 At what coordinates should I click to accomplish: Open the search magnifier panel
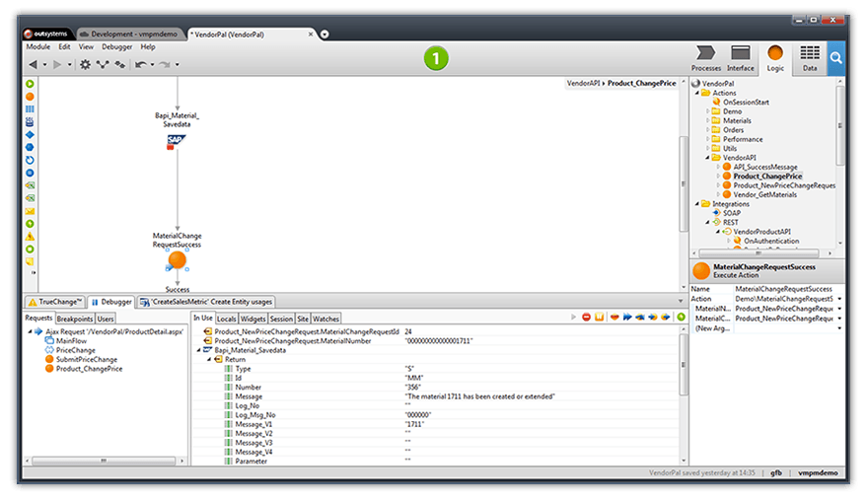point(835,58)
